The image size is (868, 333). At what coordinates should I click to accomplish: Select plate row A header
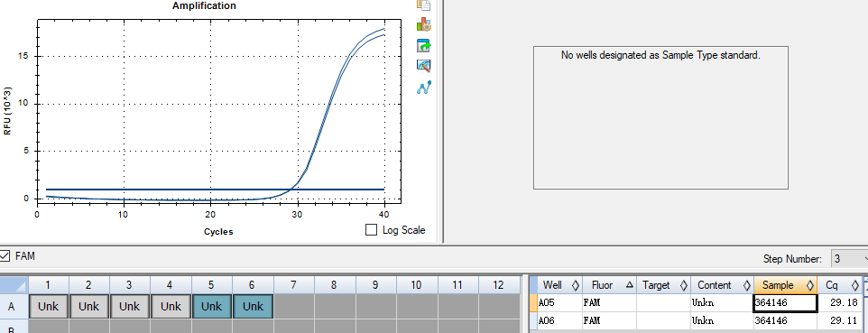[14, 307]
